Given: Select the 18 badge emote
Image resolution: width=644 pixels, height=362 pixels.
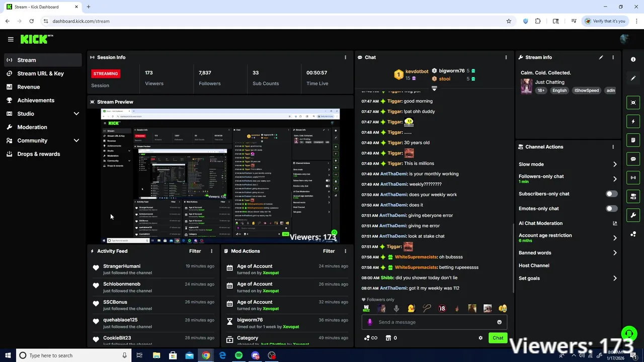Looking at the screenshot, I should tap(442, 309).
